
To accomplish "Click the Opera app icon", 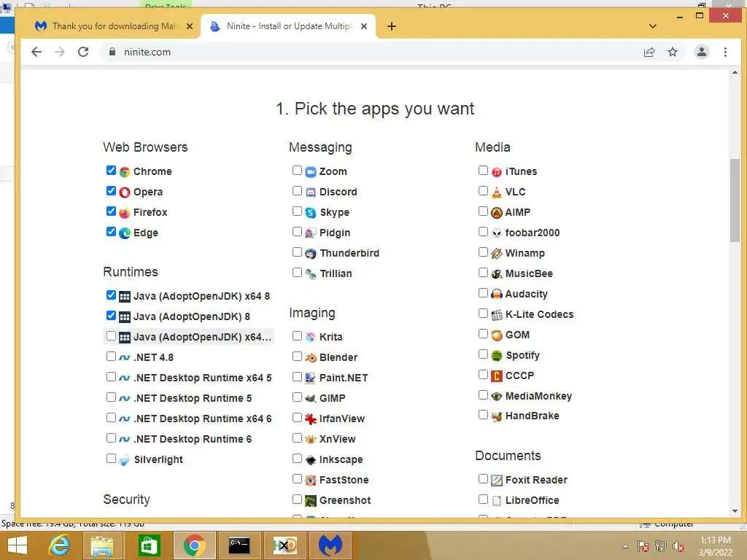I will [x=125, y=192].
